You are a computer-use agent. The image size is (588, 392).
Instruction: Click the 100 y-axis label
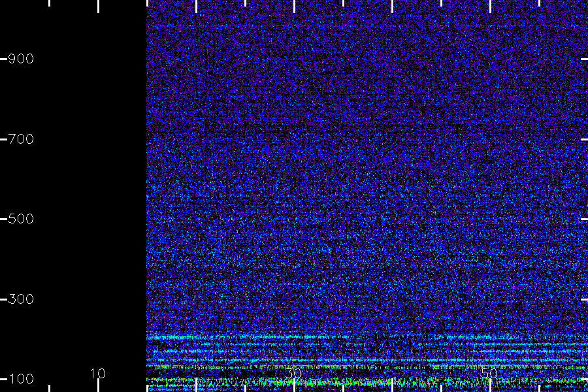pos(21,379)
